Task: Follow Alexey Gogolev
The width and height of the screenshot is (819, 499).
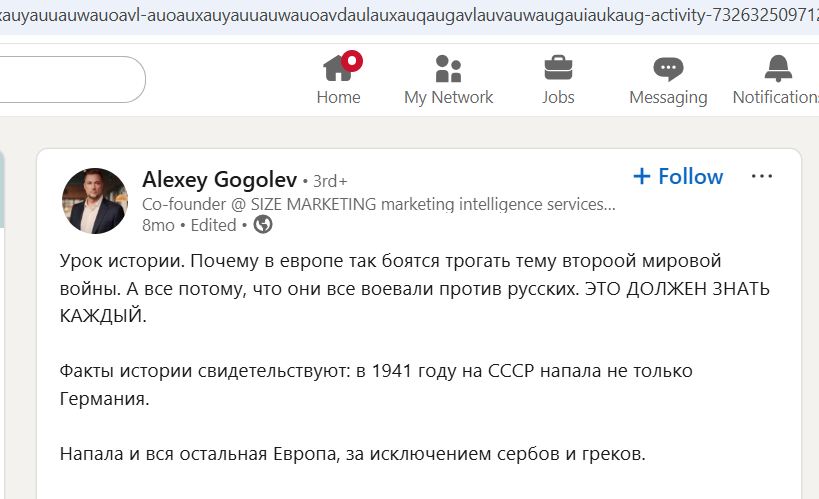Action: click(x=678, y=177)
